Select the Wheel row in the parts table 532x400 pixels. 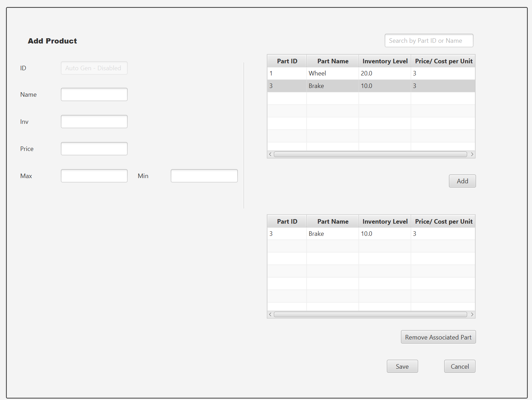(x=371, y=73)
